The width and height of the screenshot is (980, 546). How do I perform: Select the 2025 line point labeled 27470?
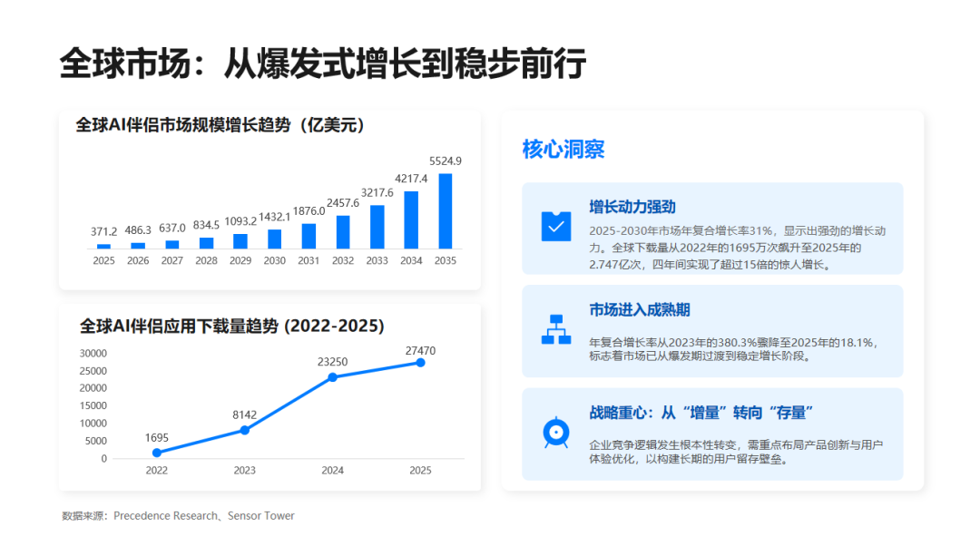tap(421, 362)
